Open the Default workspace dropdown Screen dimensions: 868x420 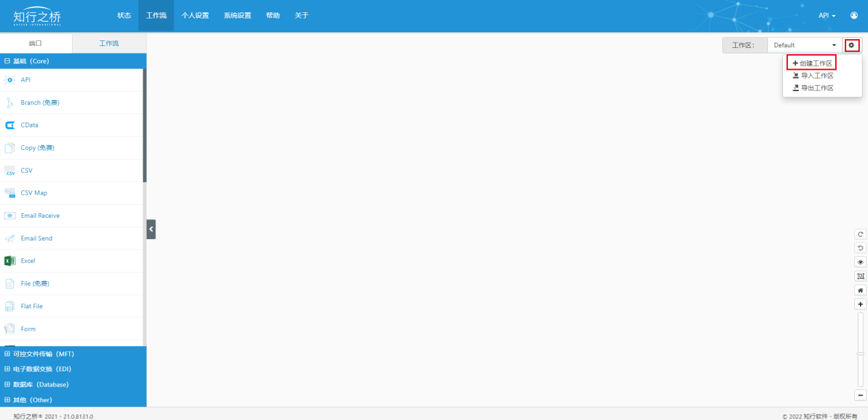point(804,45)
